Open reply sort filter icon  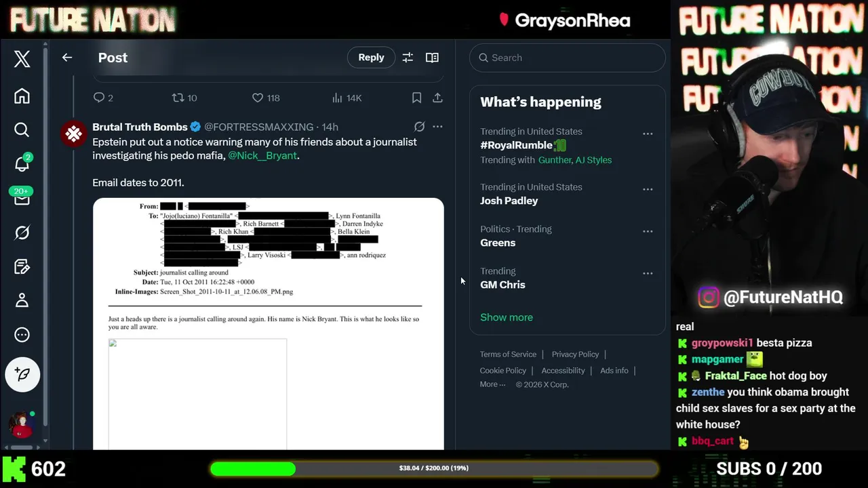[408, 58]
